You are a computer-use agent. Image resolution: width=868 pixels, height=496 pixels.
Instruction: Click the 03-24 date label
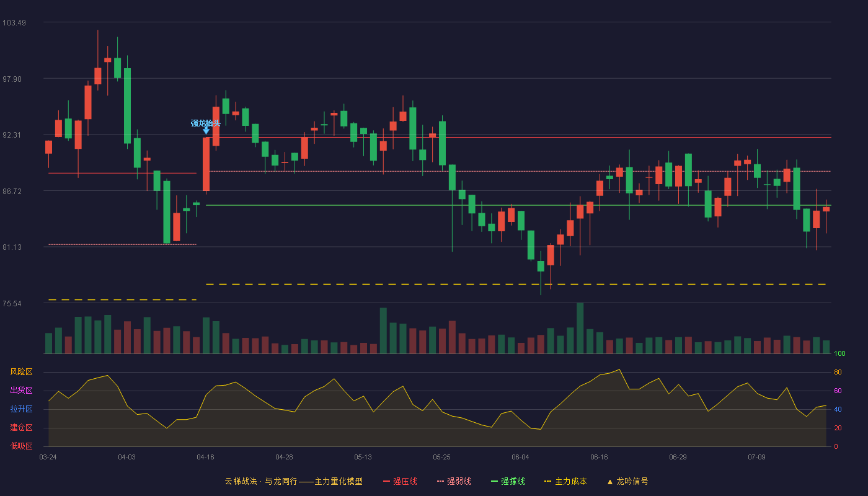point(48,457)
